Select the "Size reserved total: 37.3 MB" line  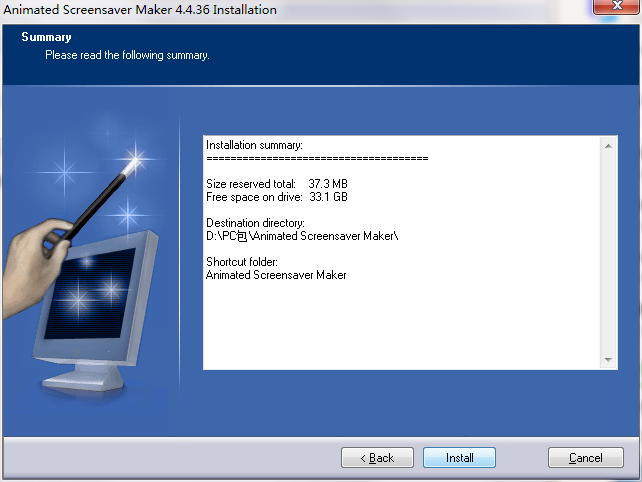point(277,183)
